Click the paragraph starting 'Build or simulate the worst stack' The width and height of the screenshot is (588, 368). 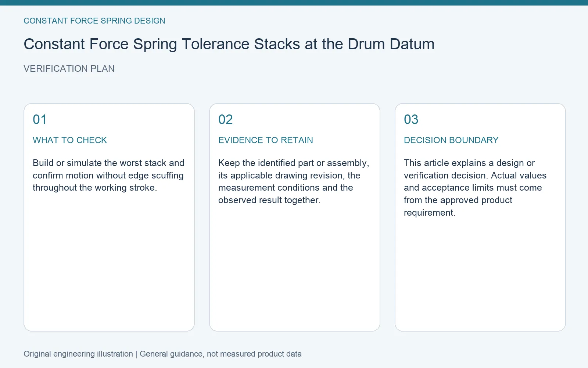coord(108,175)
